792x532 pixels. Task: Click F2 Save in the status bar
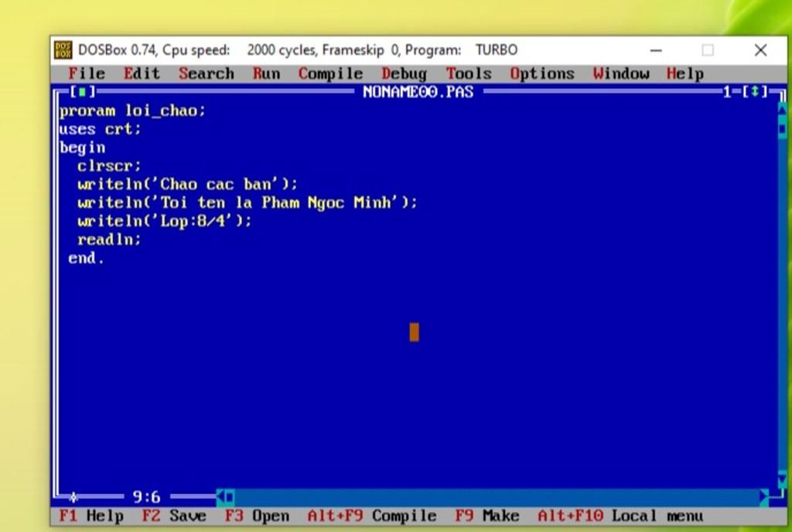pos(174,516)
